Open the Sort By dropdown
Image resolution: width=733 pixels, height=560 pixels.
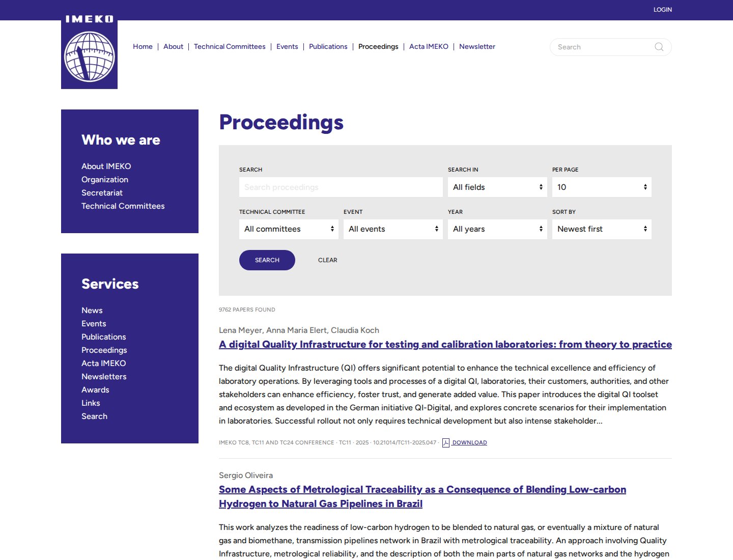602,229
